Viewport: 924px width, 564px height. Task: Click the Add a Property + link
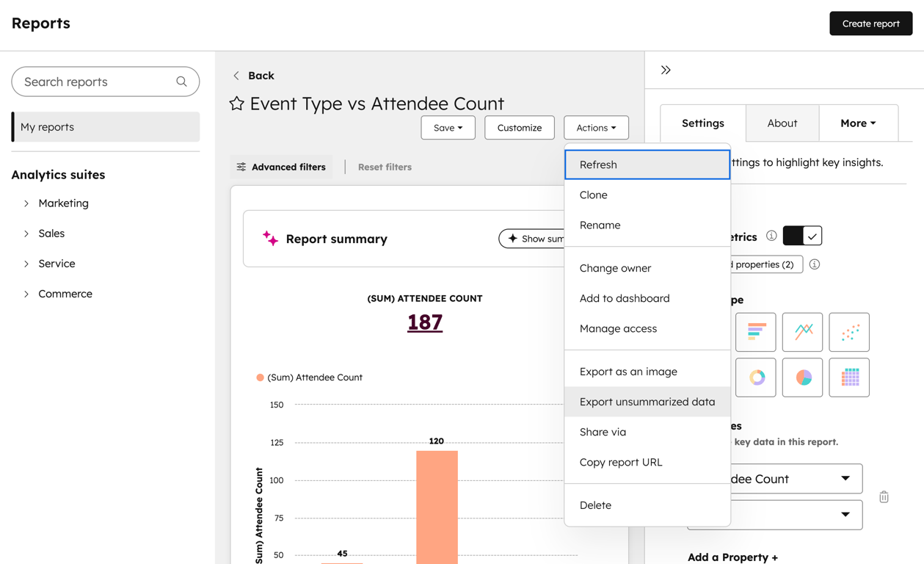[732, 557]
